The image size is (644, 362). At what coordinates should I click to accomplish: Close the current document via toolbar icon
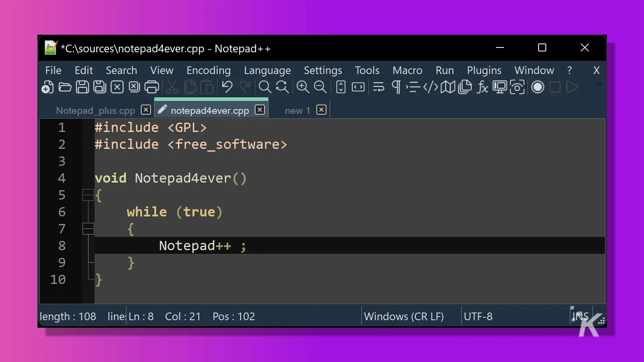[x=117, y=87]
